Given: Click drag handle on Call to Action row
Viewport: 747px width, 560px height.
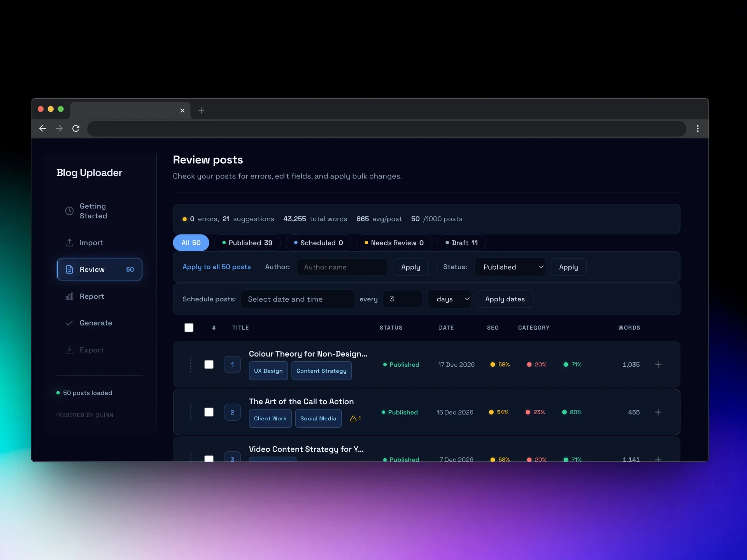Looking at the screenshot, I should (x=191, y=412).
